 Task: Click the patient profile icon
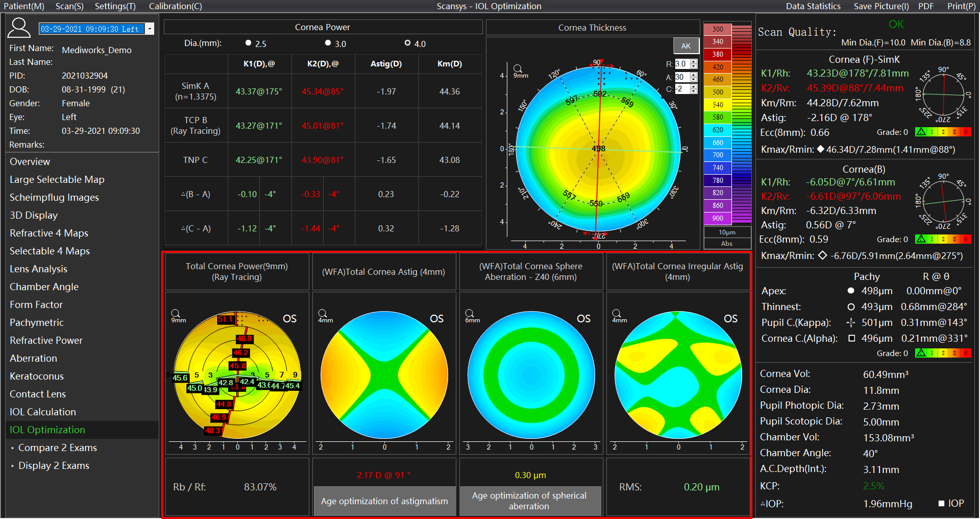click(19, 28)
